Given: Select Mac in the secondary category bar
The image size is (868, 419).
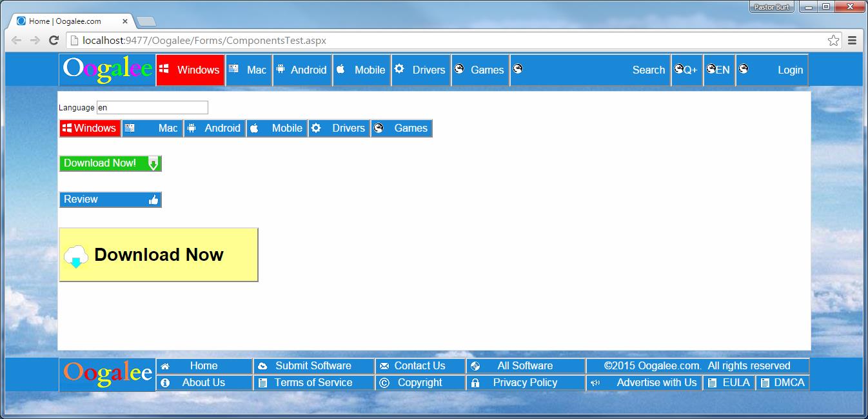Looking at the screenshot, I should 152,128.
